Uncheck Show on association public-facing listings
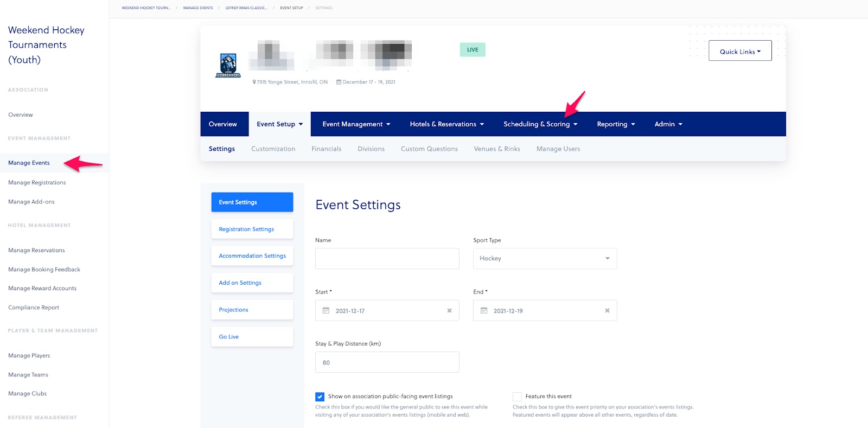868x428 pixels. pos(320,397)
